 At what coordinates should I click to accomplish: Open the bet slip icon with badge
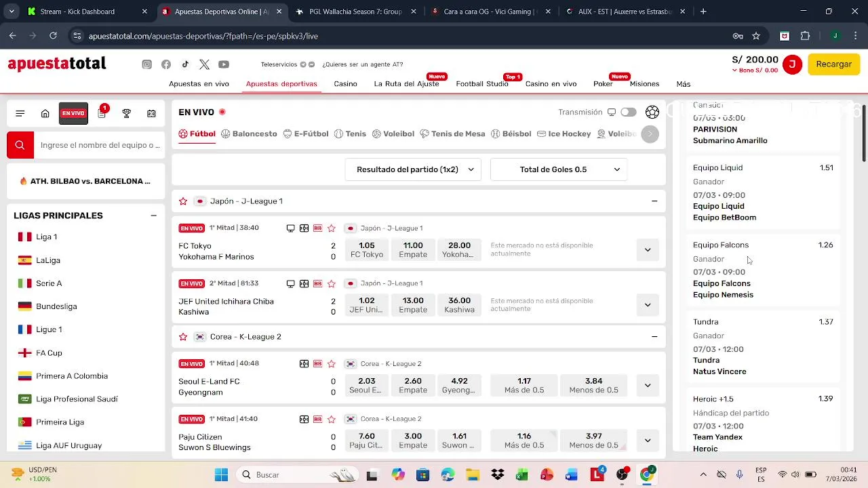pyautogui.click(x=102, y=113)
